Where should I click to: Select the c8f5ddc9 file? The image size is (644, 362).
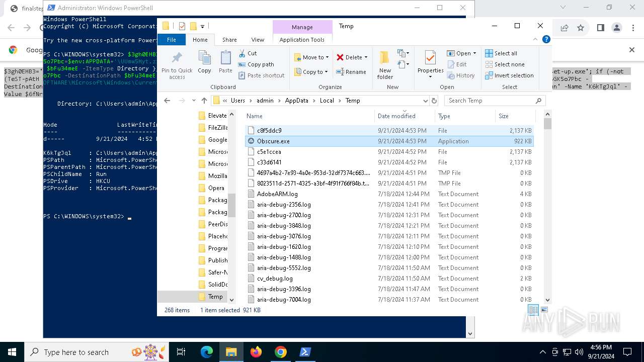pos(389,131)
